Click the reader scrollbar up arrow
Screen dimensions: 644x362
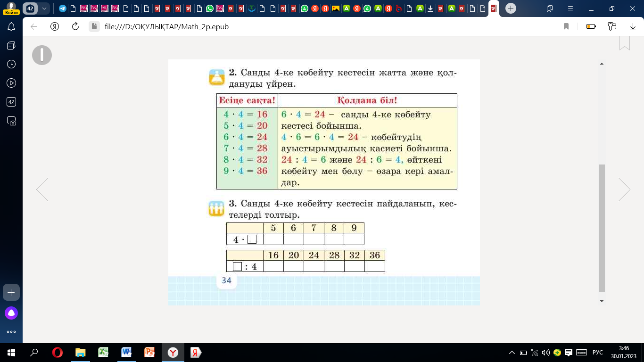click(602, 63)
